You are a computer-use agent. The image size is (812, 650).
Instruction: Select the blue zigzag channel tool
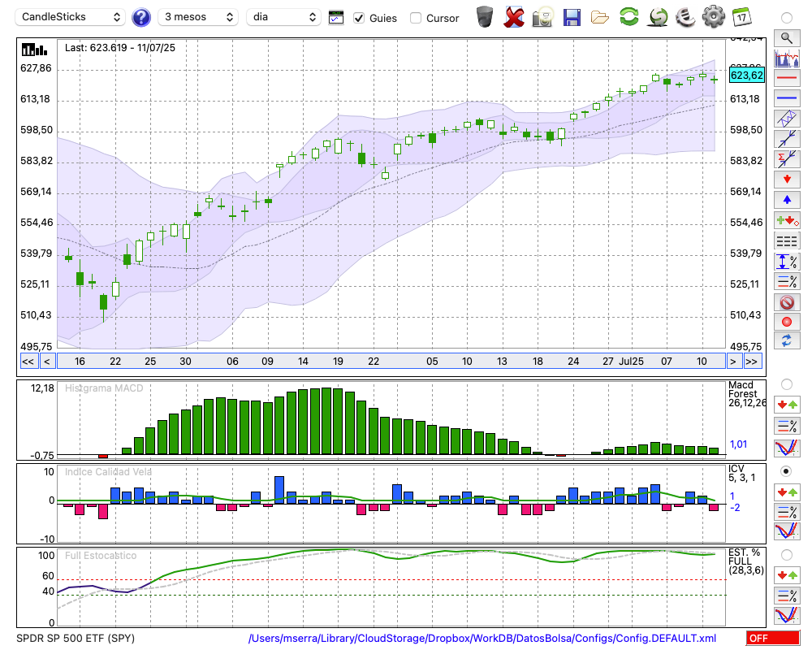[787, 119]
